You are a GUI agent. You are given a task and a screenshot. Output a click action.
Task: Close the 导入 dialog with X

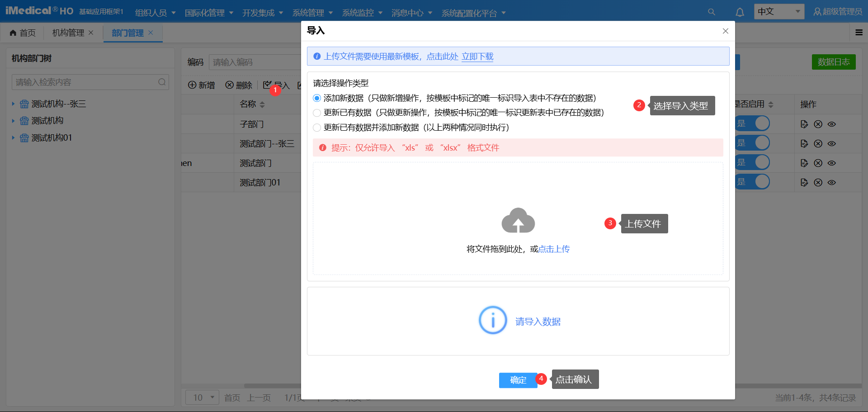(x=726, y=31)
